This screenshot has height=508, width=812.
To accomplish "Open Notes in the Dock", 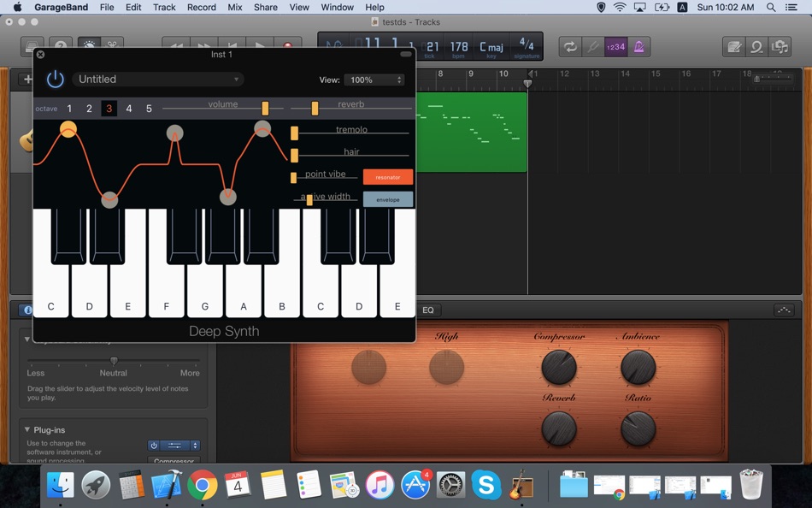I will (274, 485).
